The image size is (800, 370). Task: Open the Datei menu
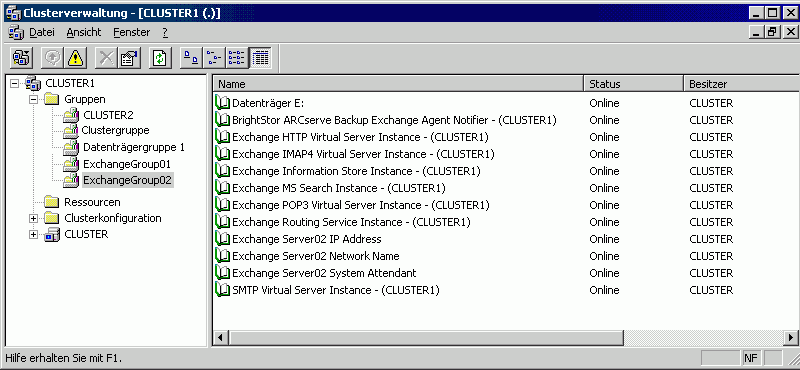pos(42,32)
